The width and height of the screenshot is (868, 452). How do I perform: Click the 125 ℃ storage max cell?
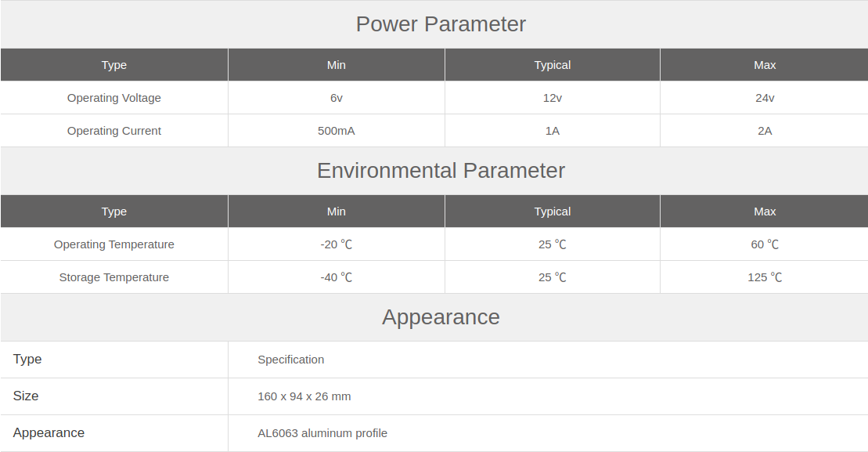[x=765, y=277]
